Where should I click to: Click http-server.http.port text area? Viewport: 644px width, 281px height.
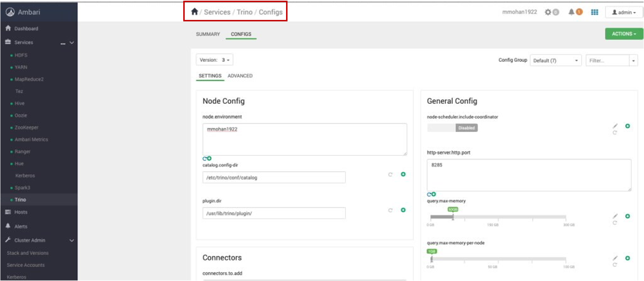[x=529, y=175]
